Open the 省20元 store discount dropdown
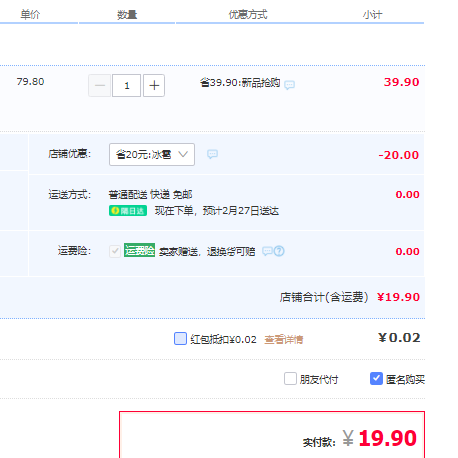 tap(152, 154)
